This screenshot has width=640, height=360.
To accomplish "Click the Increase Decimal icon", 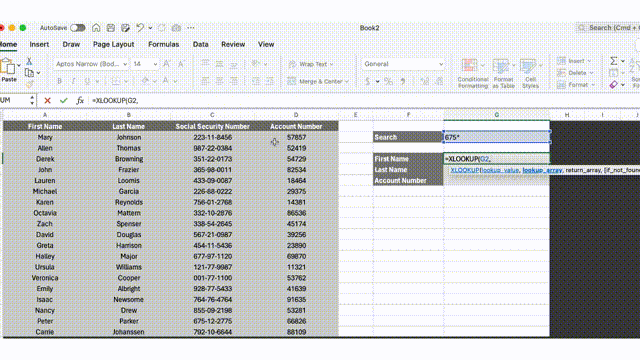I will click(x=424, y=81).
